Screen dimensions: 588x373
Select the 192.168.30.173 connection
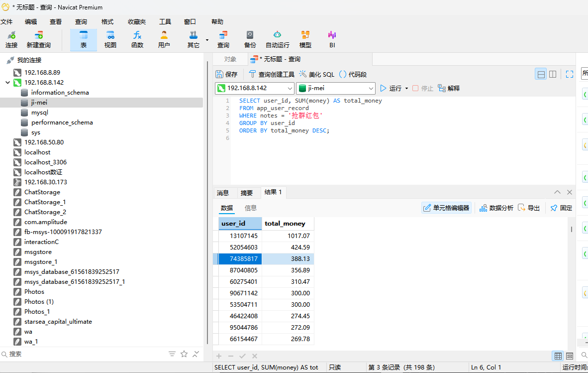[x=45, y=182]
